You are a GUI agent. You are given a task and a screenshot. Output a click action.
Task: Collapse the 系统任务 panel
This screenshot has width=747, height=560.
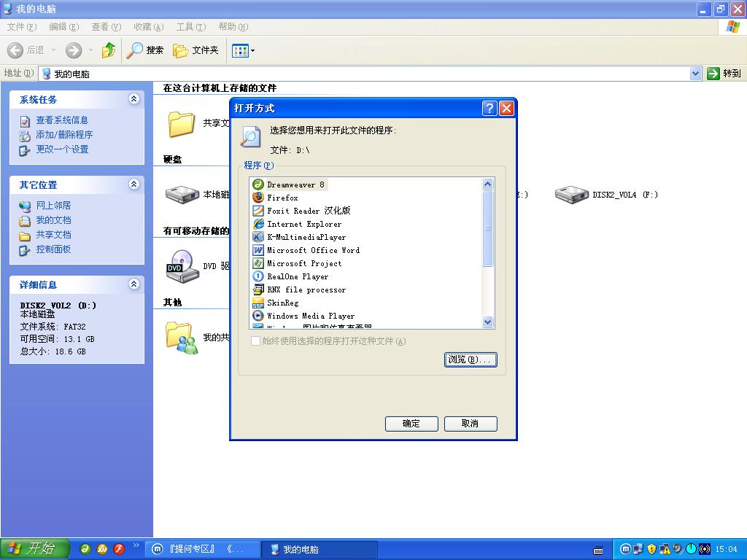[134, 99]
